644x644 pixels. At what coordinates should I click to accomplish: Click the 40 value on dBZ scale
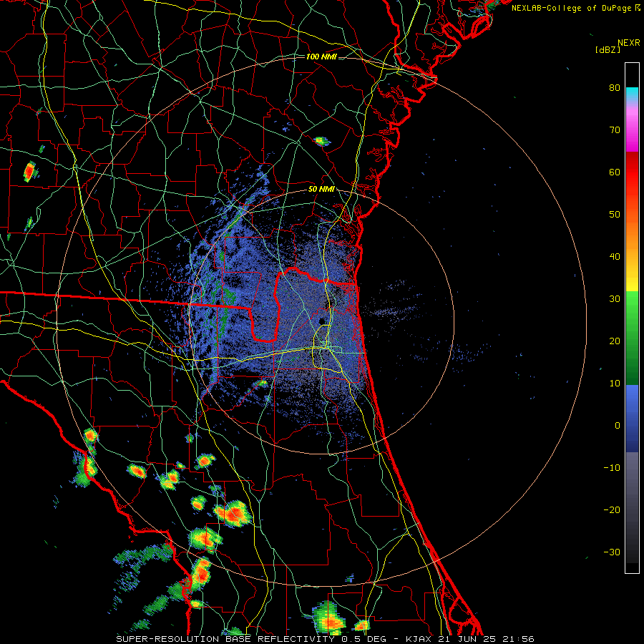tap(615, 257)
